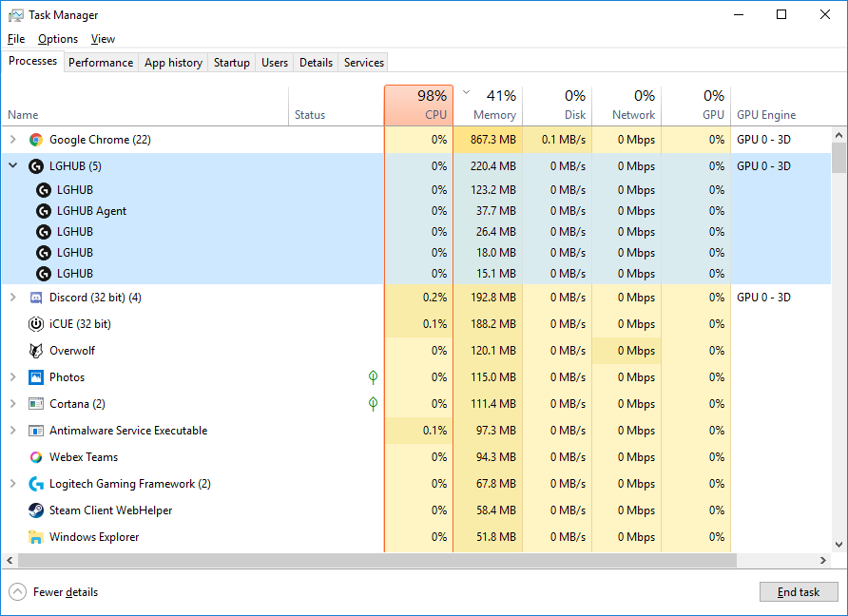Expand the Discord process group
This screenshot has height=616, width=848.
pos(12,298)
